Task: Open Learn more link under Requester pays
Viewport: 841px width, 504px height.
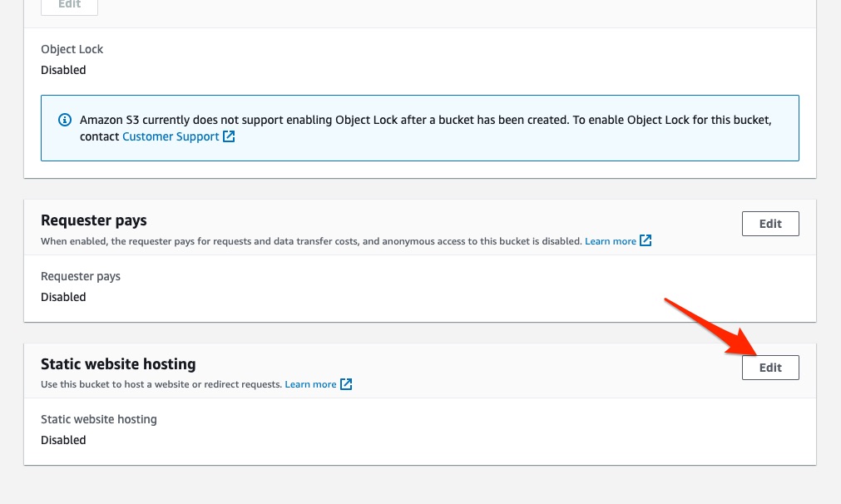Action: pos(610,241)
